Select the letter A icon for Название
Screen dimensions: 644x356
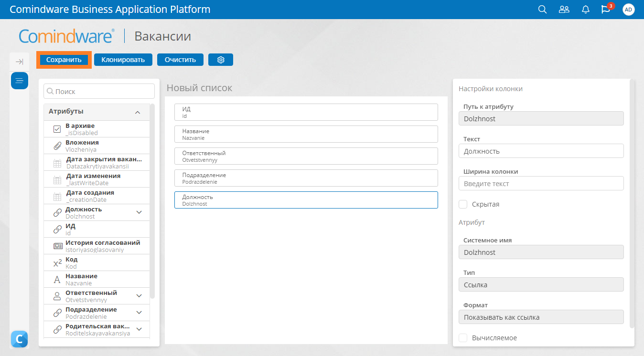click(x=57, y=280)
